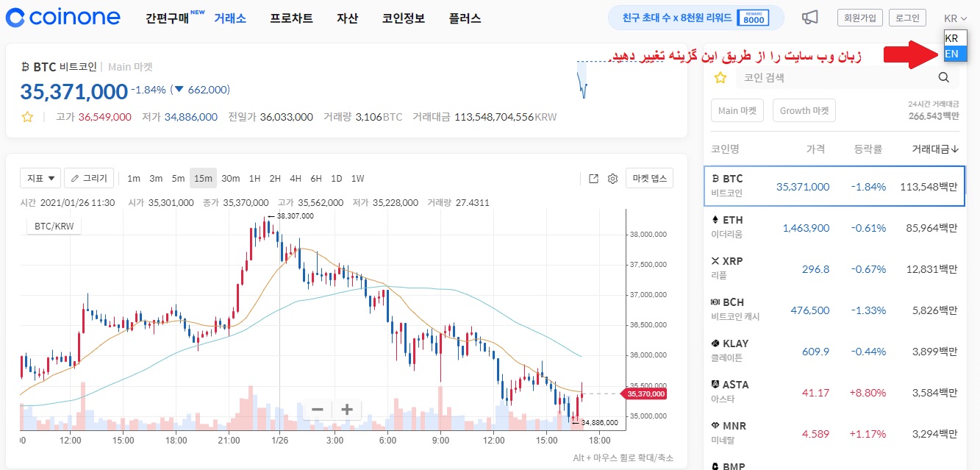Click 코인명 column header
980x470 pixels.
point(725,149)
